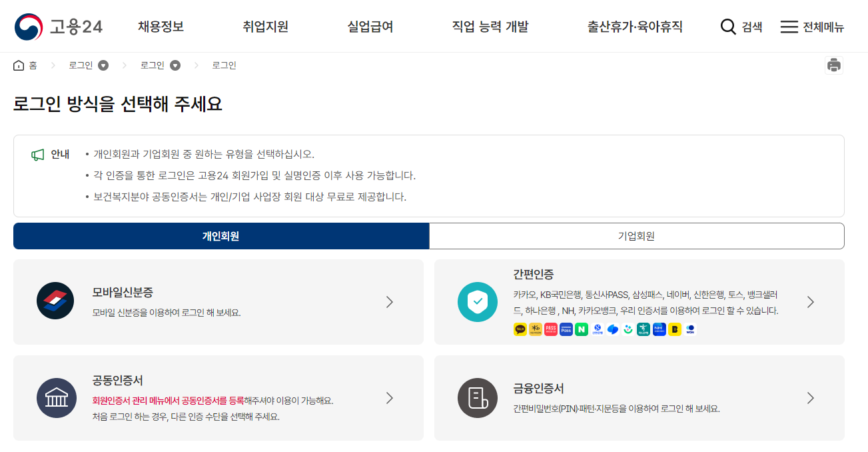Image resolution: width=868 pixels, height=452 pixels.
Task: Select the KB국민은행 authentication icon
Action: [x=535, y=329]
